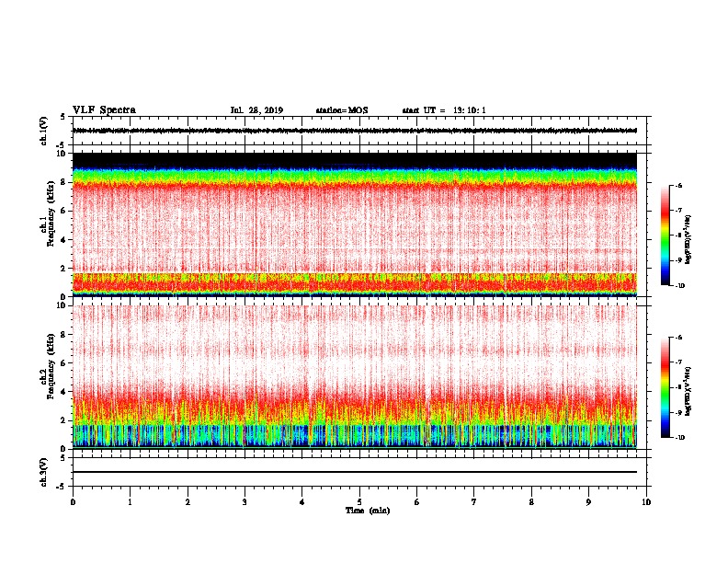Click the "station=MOS" header label
This screenshot has width=728, height=563.
point(342,110)
